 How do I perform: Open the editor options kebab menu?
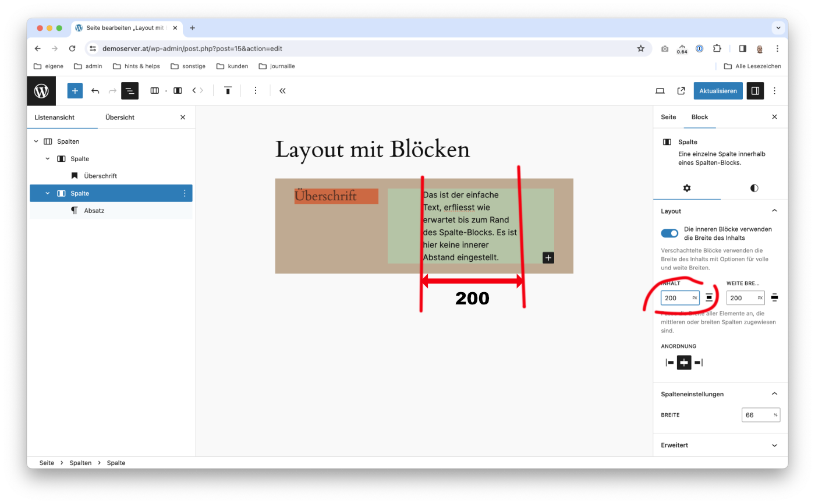pos(774,91)
